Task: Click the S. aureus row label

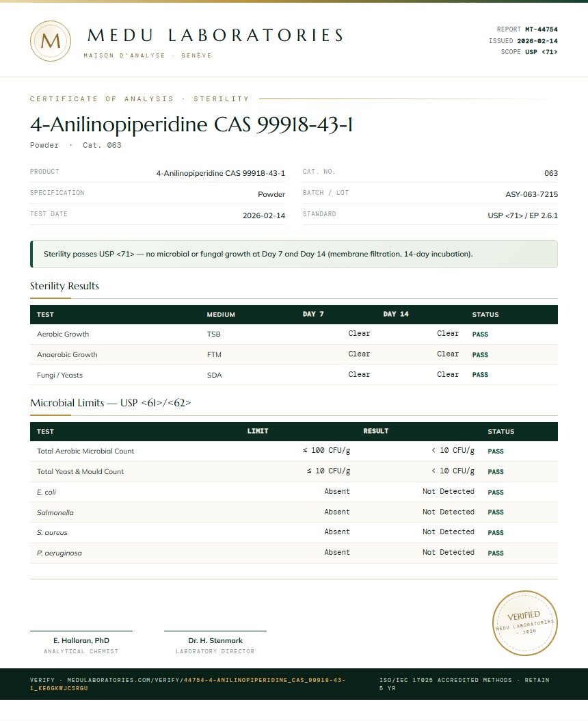Action: [52, 532]
